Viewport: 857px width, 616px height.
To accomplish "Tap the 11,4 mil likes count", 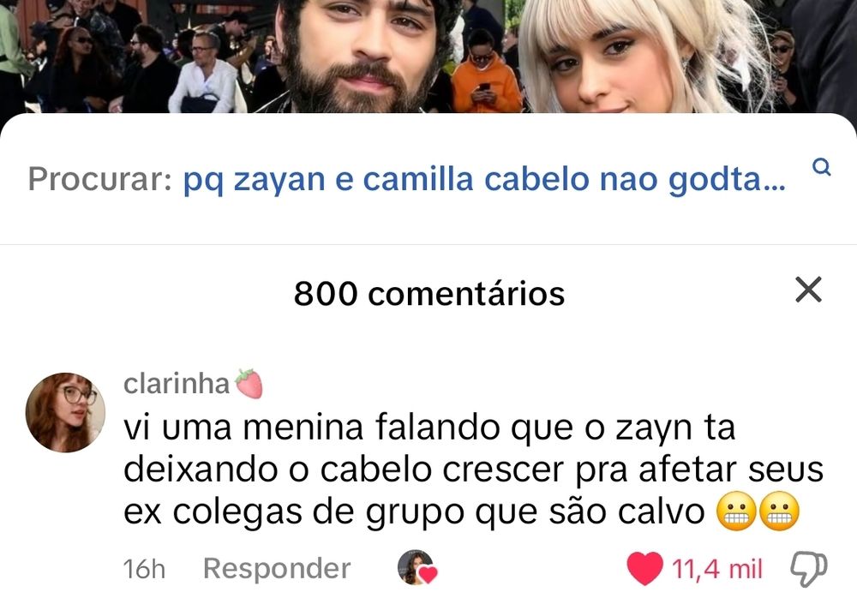I will click(x=716, y=569).
